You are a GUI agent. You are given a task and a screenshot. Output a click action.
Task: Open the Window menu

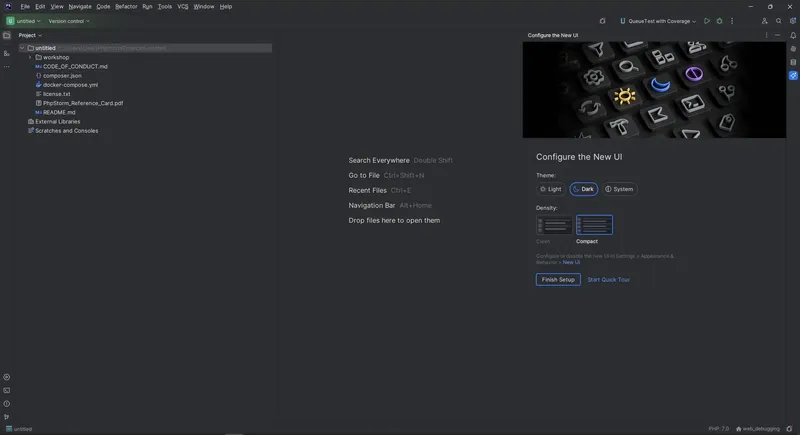click(x=204, y=7)
